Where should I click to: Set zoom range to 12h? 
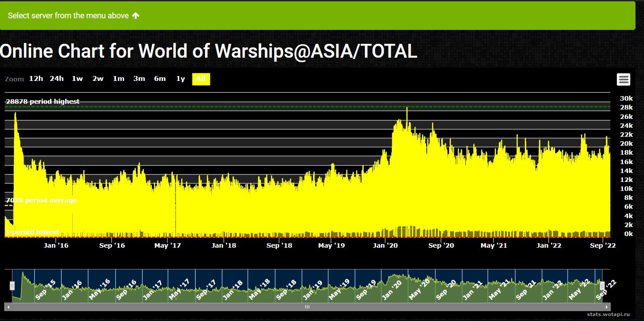click(36, 79)
